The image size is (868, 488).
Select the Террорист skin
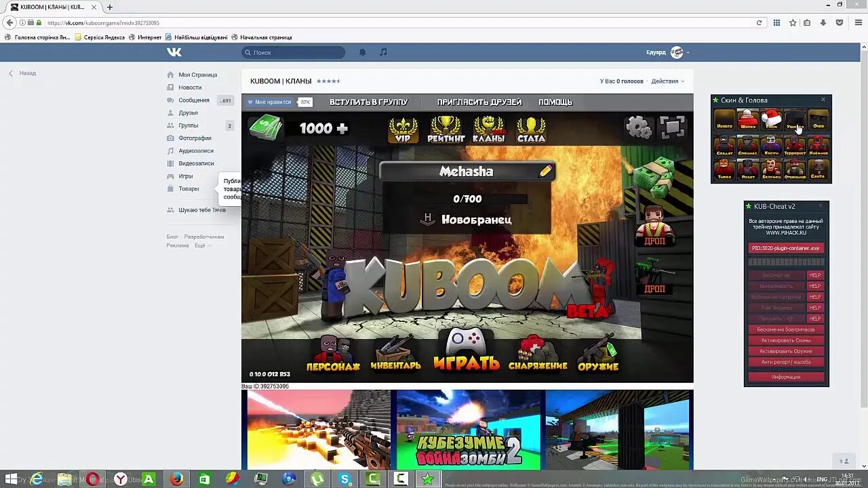tap(795, 145)
